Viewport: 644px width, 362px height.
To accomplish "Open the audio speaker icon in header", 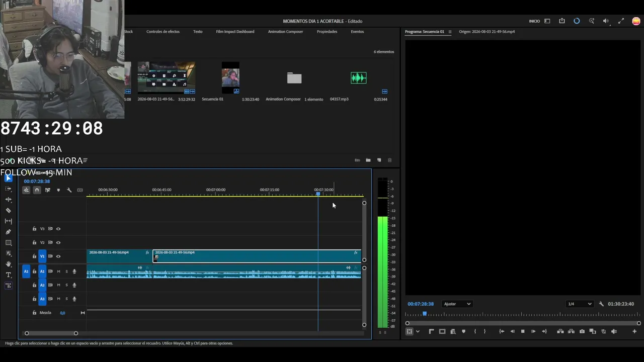I will (x=606, y=21).
